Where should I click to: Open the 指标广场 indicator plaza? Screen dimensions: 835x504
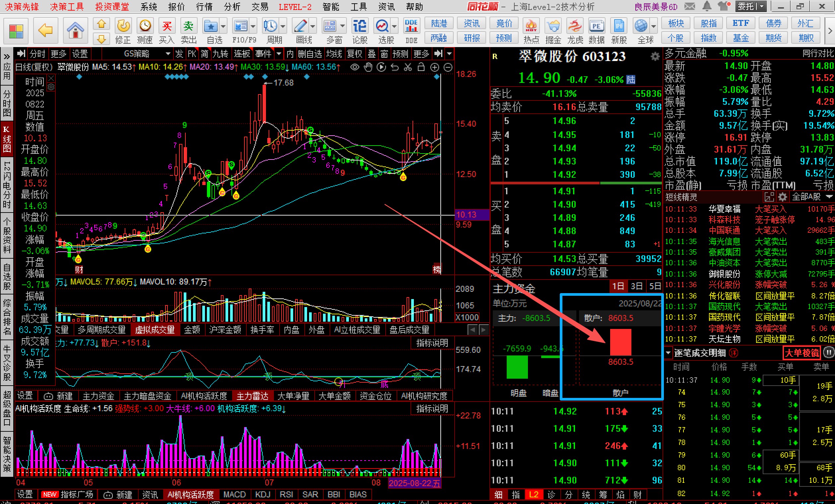point(68,494)
